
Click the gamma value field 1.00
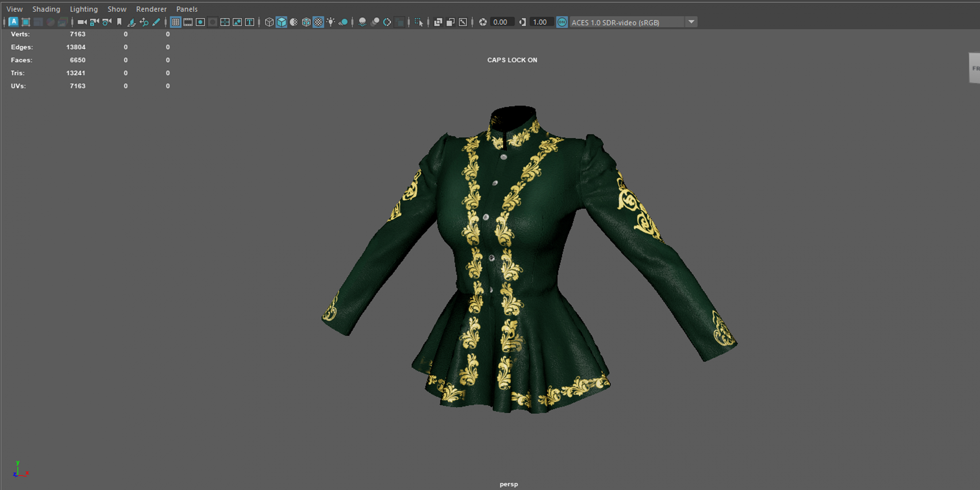pyautogui.click(x=542, y=22)
